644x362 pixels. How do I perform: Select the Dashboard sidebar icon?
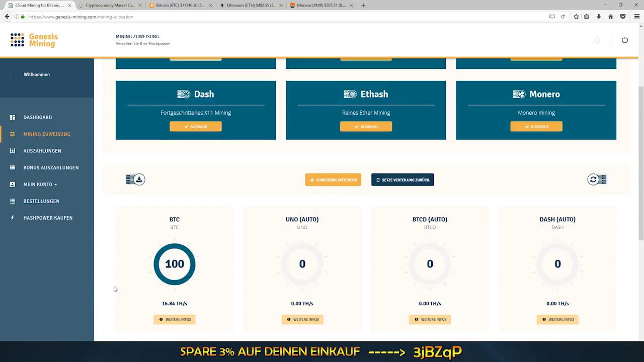[x=12, y=117]
